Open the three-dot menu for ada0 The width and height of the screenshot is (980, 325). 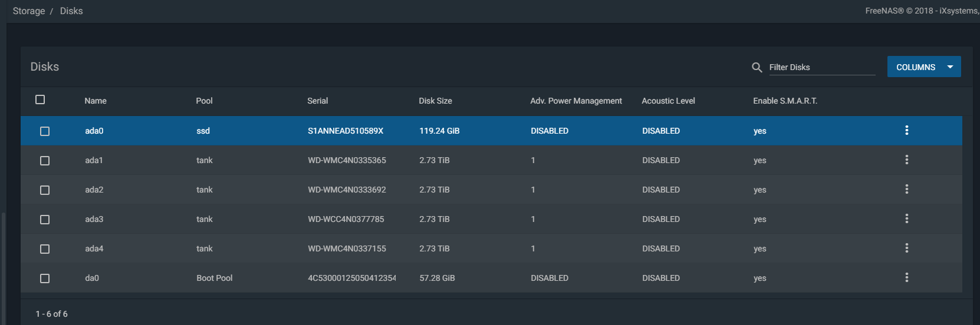(x=906, y=130)
